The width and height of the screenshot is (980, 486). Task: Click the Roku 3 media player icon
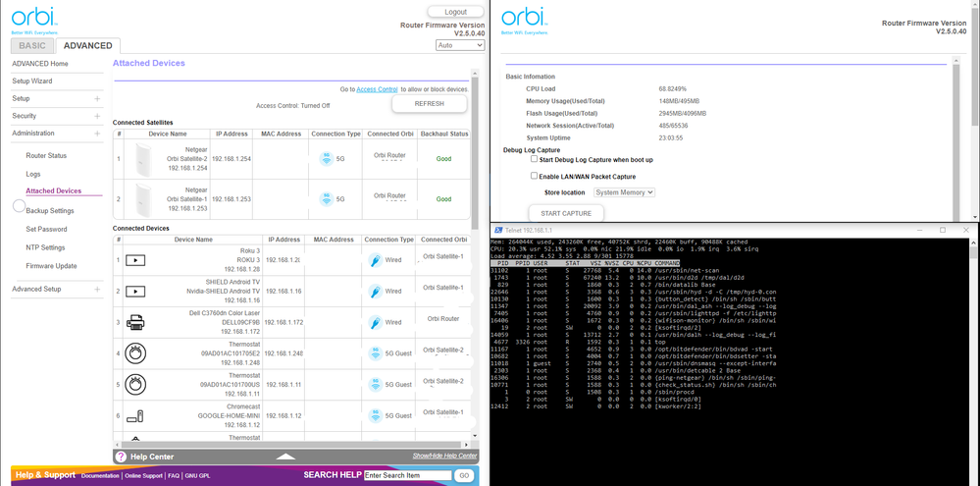point(135,260)
